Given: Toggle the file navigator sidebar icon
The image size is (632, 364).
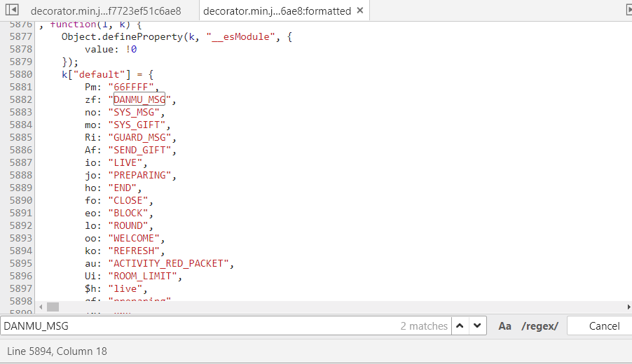Looking at the screenshot, I should (x=11, y=10).
